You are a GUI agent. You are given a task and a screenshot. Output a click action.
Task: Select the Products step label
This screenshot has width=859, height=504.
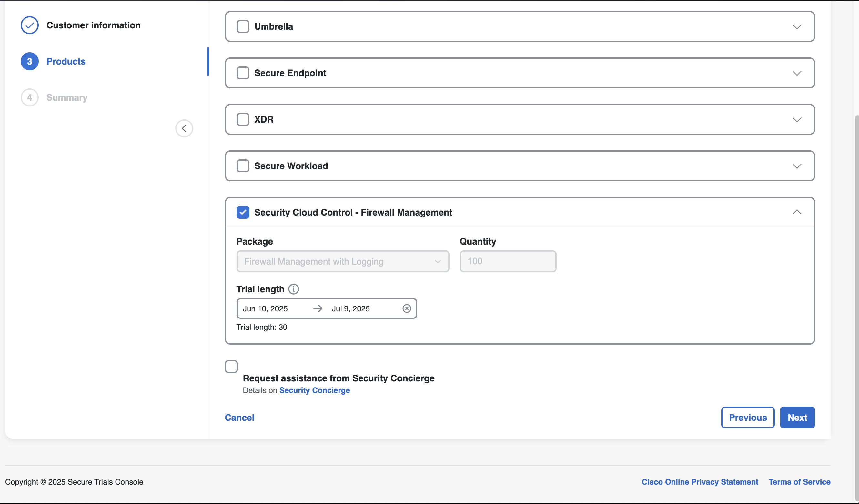(x=66, y=61)
